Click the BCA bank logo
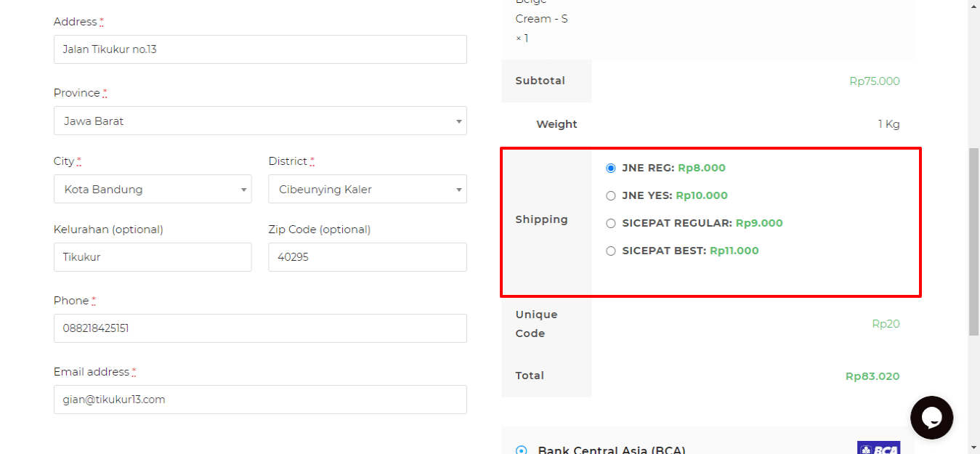This screenshot has width=980, height=454. coord(878,448)
